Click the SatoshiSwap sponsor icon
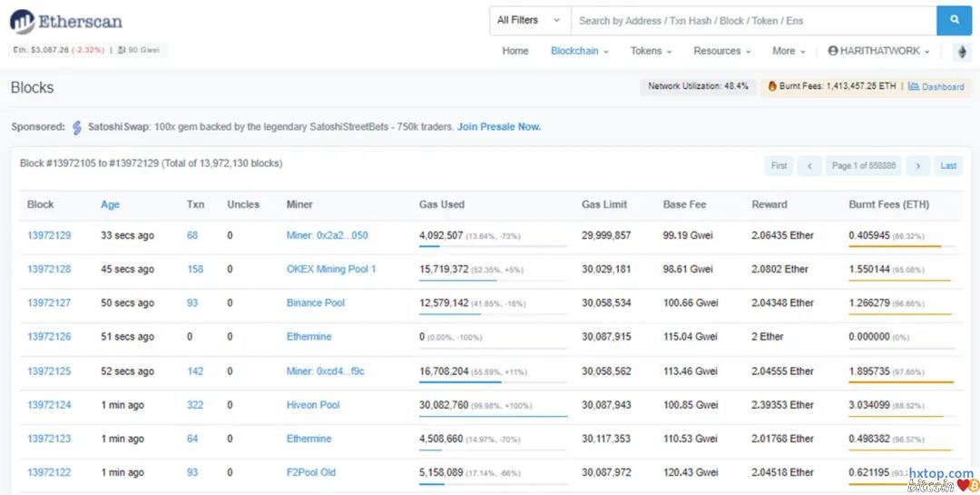 pyautogui.click(x=77, y=127)
